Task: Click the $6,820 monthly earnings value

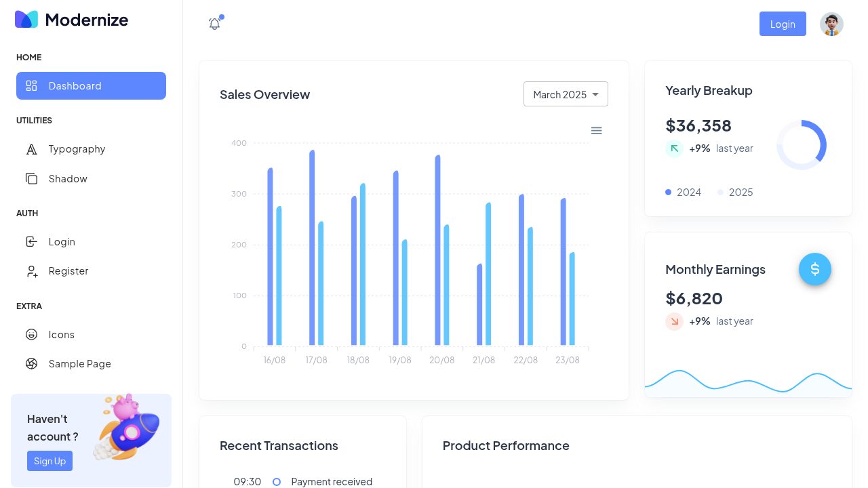Action: pos(694,298)
